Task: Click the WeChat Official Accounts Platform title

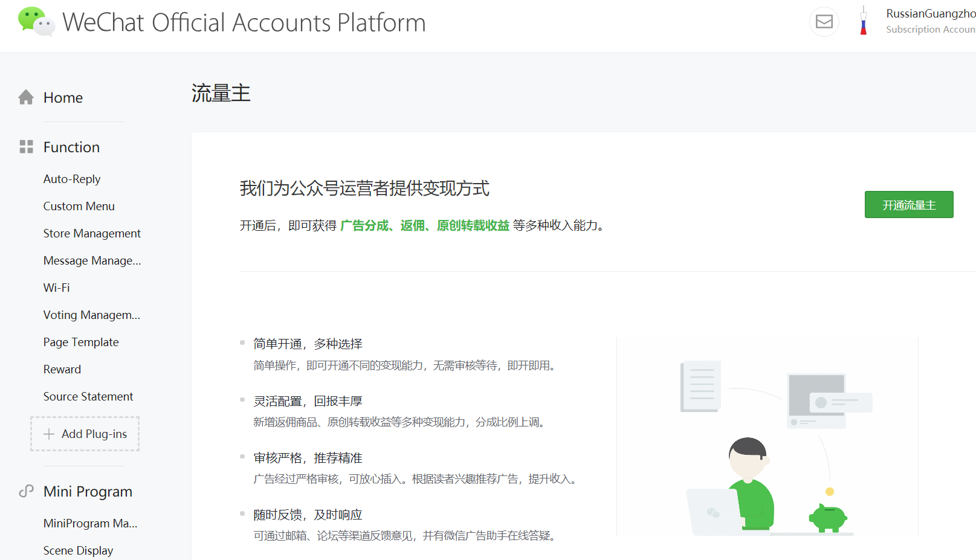Action: click(244, 22)
